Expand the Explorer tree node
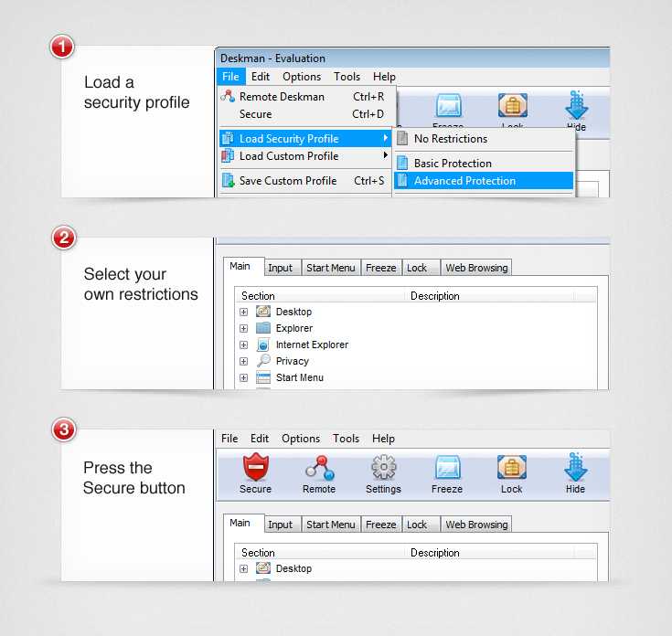 point(243,328)
